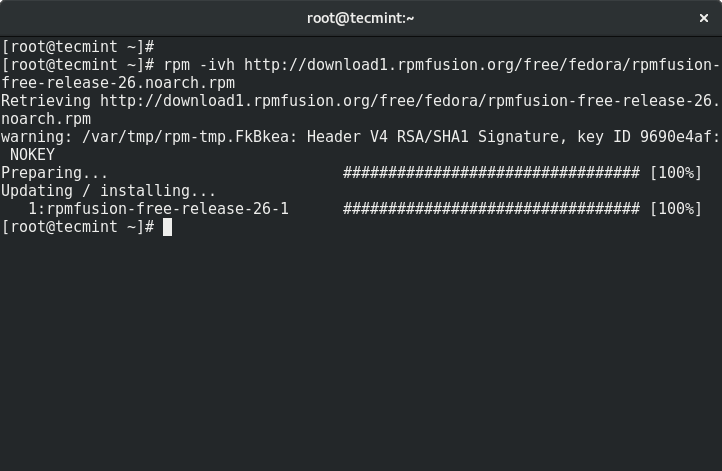The width and height of the screenshot is (722, 471).
Task: Close the root@tecmint terminal window
Action: pos(704,18)
